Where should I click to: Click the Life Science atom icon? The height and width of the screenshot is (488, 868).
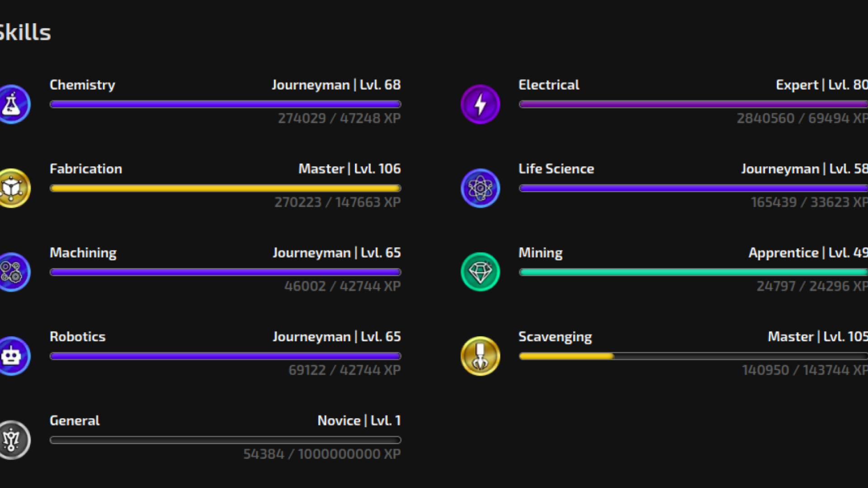pos(480,188)
